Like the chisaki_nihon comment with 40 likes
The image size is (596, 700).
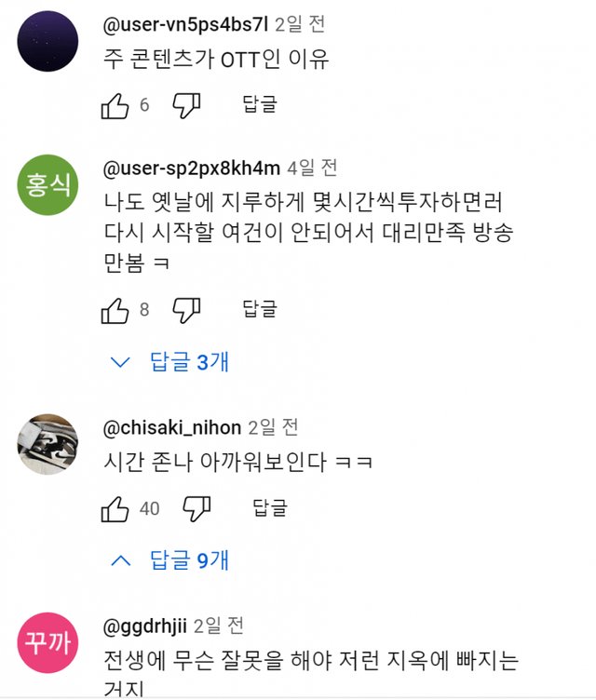[x=115, y=508]
